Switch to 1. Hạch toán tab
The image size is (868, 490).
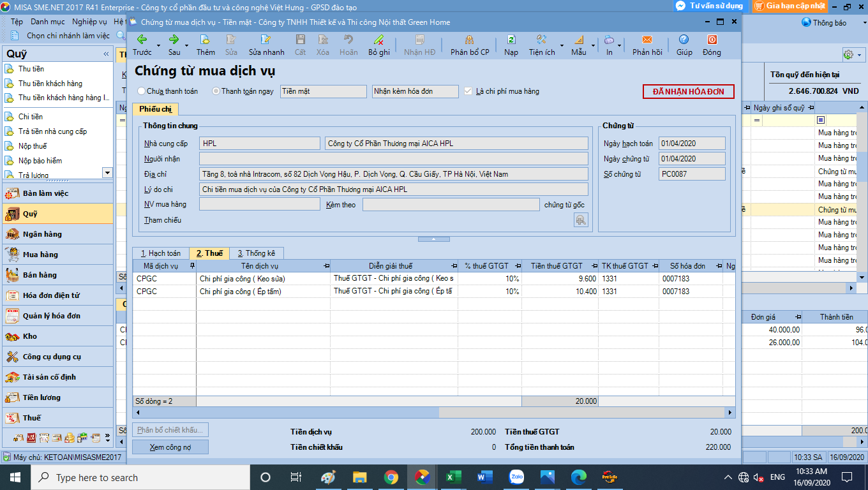coord(161,253)
